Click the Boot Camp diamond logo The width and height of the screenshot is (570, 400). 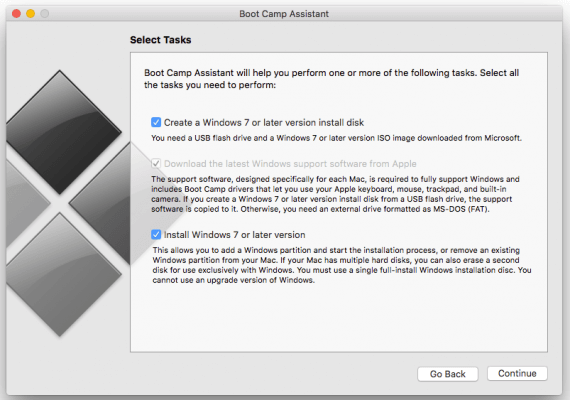click(69, 203)
